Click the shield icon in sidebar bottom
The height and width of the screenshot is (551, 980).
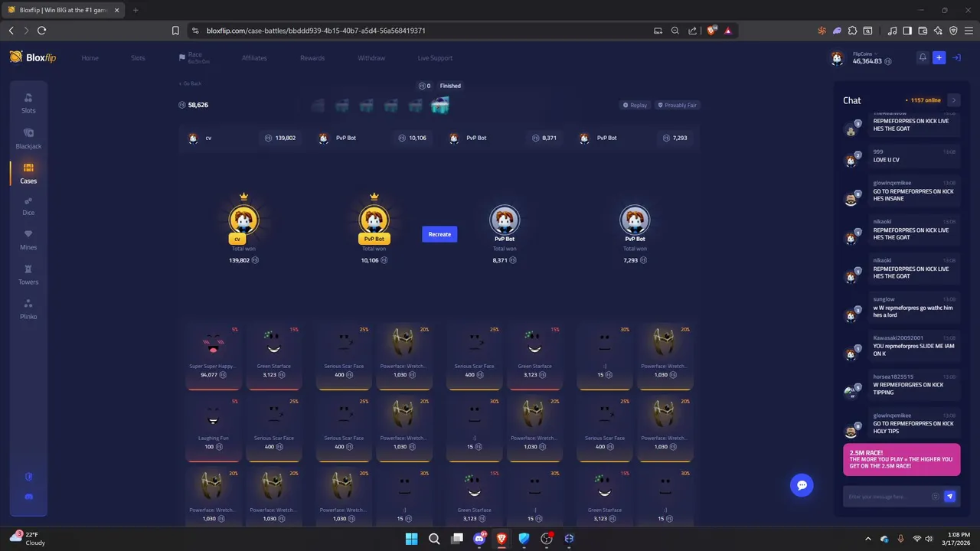29,477
